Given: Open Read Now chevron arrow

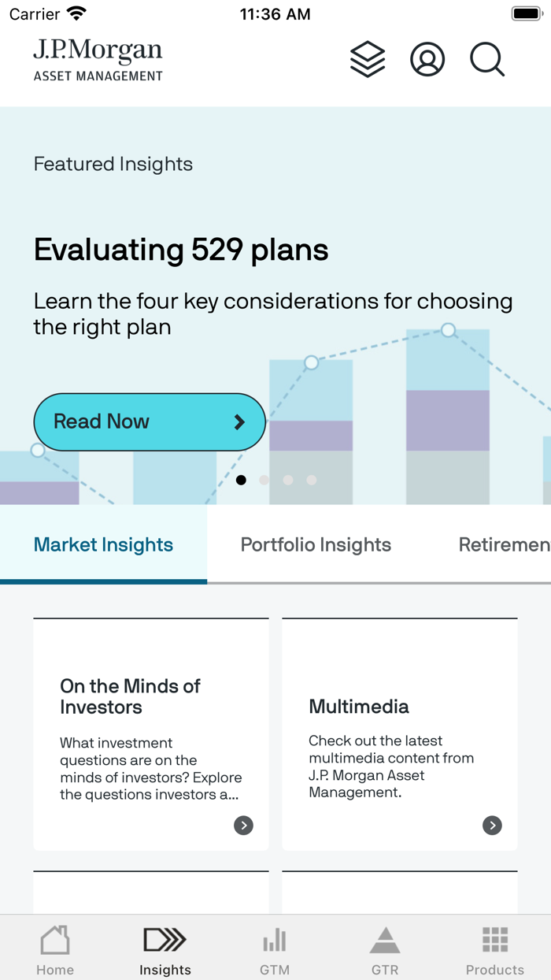Looking at the screenshot, I should (x=239, y=422).
